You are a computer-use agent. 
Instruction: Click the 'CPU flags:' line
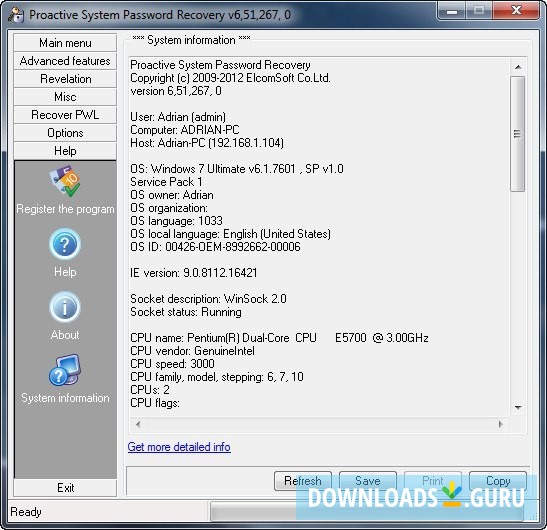coord(155,403)
